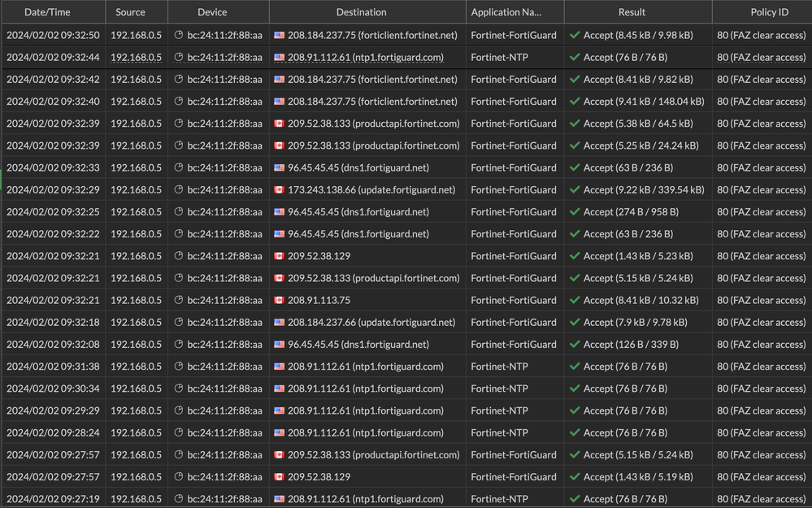
Task: Open the policy 80 link in the 09:32:44 row
Action: [762, 58]
